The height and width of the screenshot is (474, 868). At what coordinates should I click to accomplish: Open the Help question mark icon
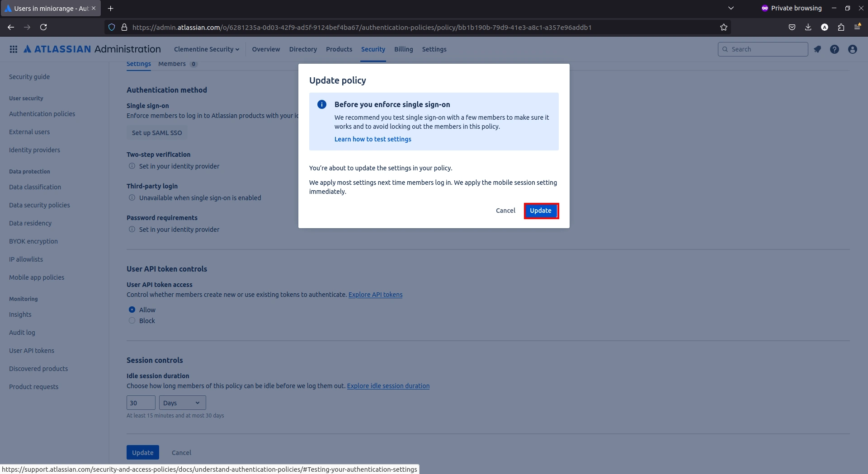point(835,49)
